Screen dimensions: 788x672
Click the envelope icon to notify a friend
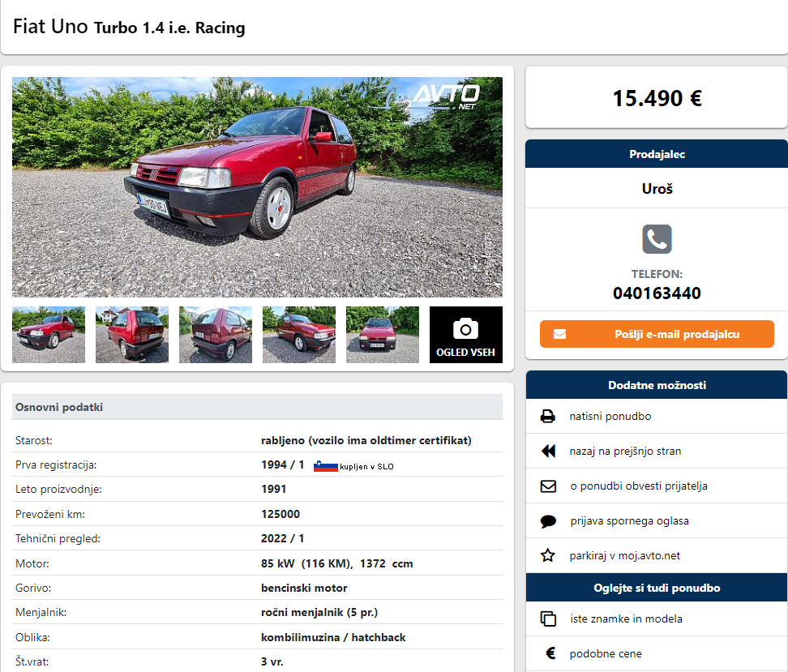(x=548, y=486)
